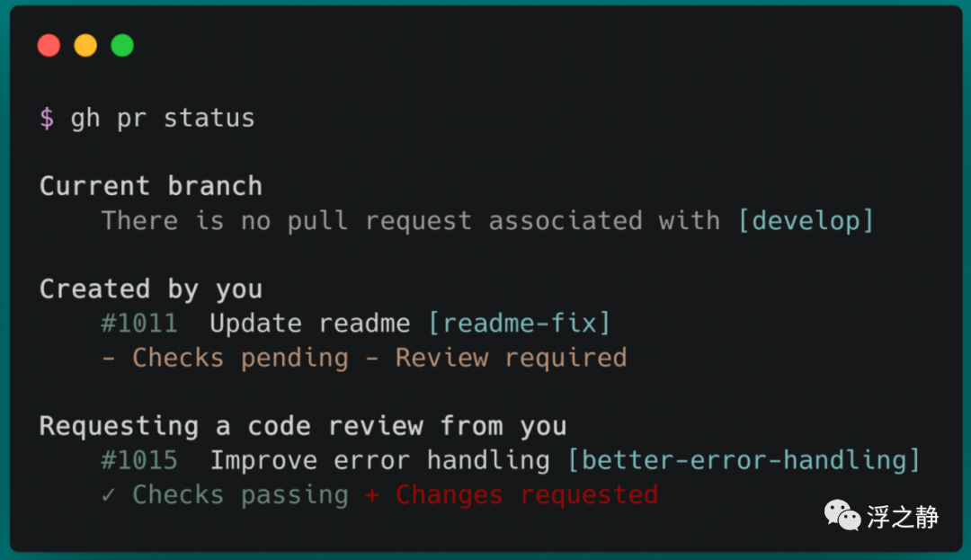Open pull request #1011
This screenshot has width=971, height=560.
click(139, 324)
